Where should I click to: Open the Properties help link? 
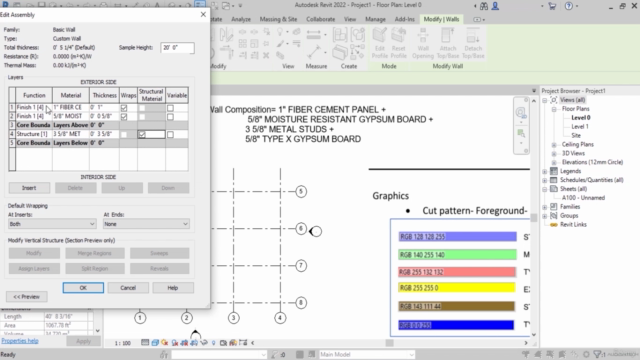click(x=20, y=341)
